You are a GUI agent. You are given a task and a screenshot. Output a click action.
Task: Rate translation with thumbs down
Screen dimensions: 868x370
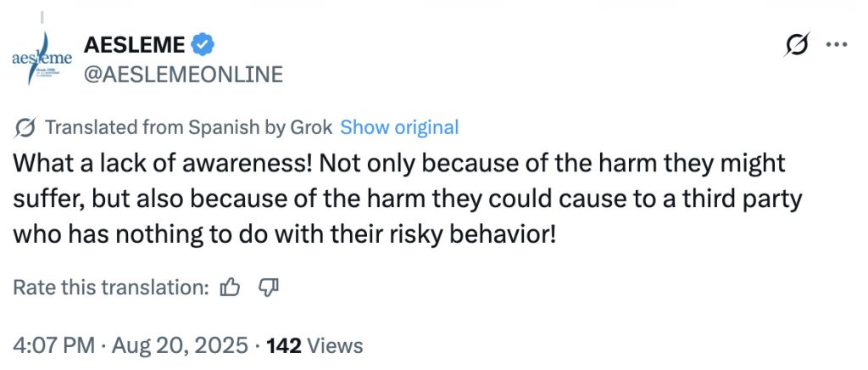pyautogui.click(x=268, y=288)
